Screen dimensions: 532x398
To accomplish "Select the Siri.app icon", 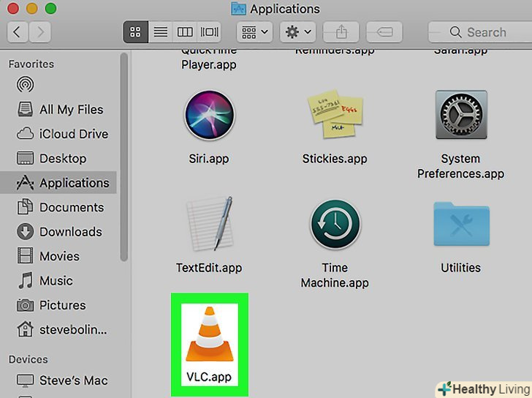I will coord(210,115).
